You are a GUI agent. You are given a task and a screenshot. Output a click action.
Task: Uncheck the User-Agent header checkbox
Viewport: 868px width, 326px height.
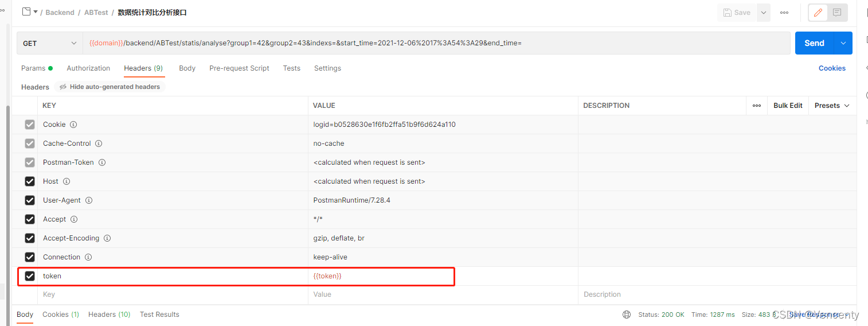(x=30, y=200)
